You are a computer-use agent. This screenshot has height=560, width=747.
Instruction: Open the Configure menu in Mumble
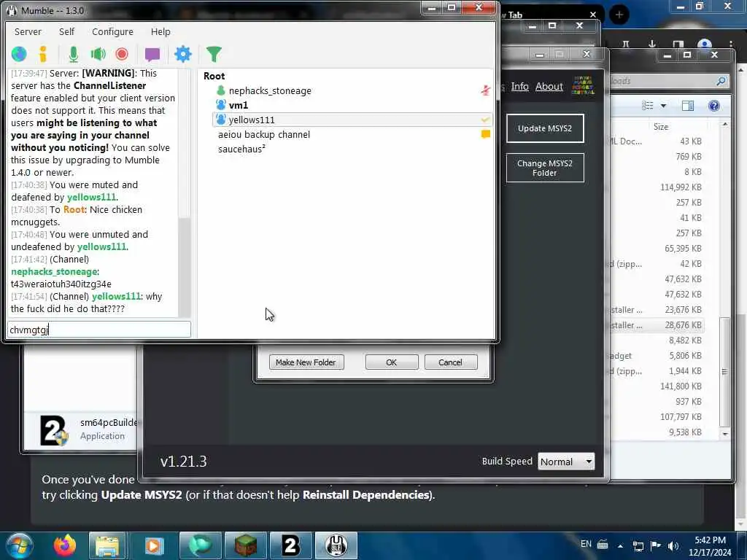coord(112,31)
